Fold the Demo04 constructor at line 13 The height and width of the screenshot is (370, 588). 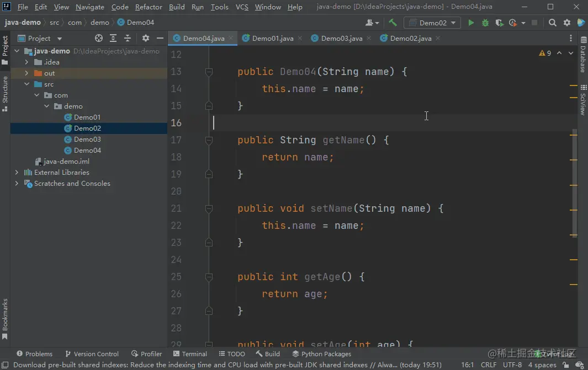[x=209, y=72]
